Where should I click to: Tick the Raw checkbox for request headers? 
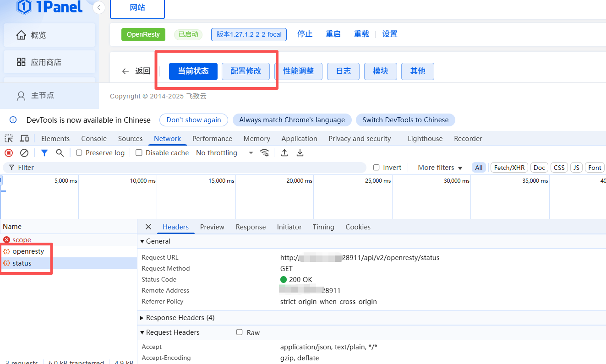240,332
